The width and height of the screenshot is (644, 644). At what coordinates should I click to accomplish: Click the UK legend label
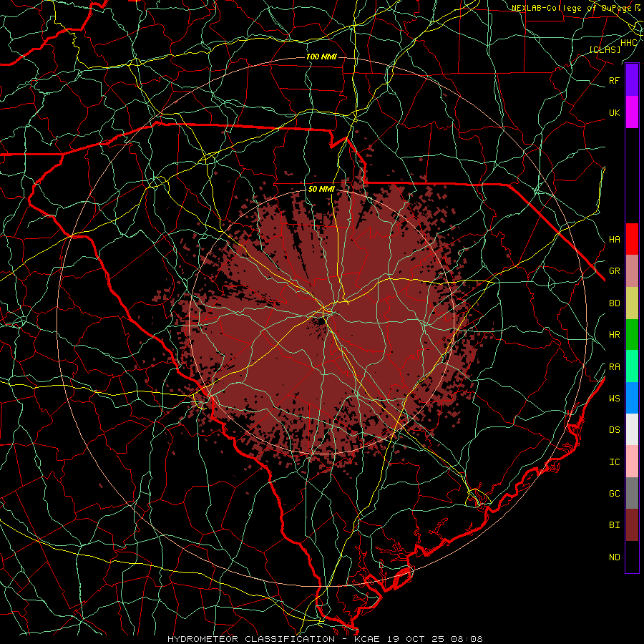pyautogui.click(x=614, y=112)
